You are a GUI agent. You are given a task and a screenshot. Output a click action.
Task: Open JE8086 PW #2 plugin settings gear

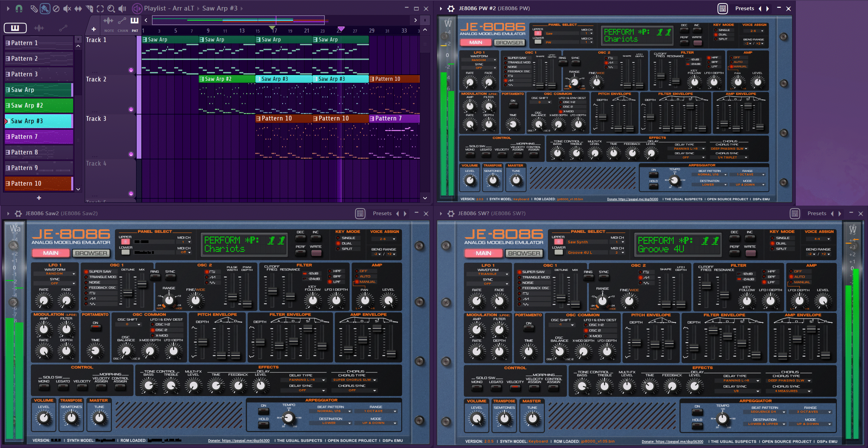coord(451,8)
